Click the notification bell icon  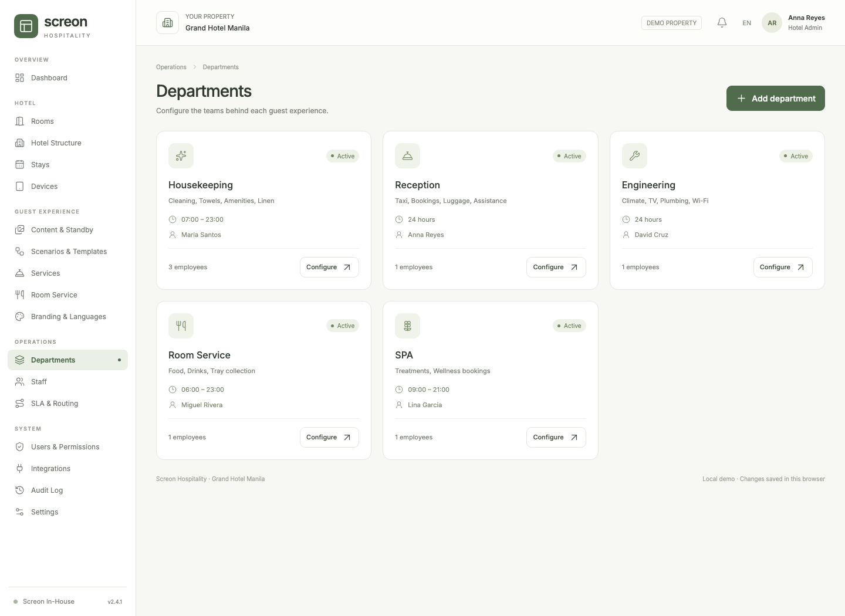(x=722, y=23)
